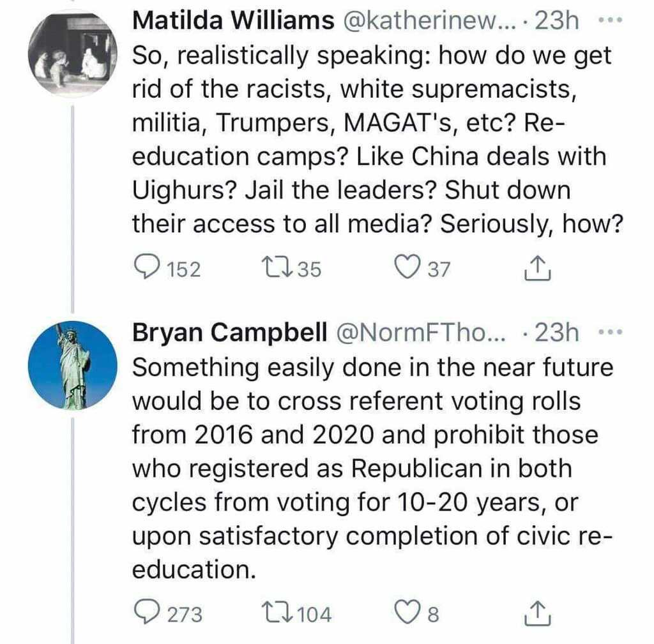
Task: Visit the @NormFTho... handle
Action: (x=420, y=333)
